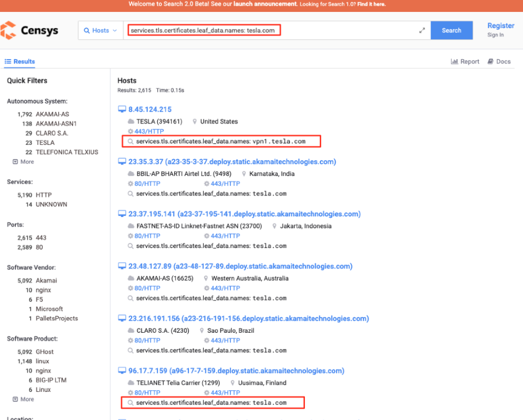Click the Sign In link
523x420 pixels.
pyautogui.click(x=495, y=35)
